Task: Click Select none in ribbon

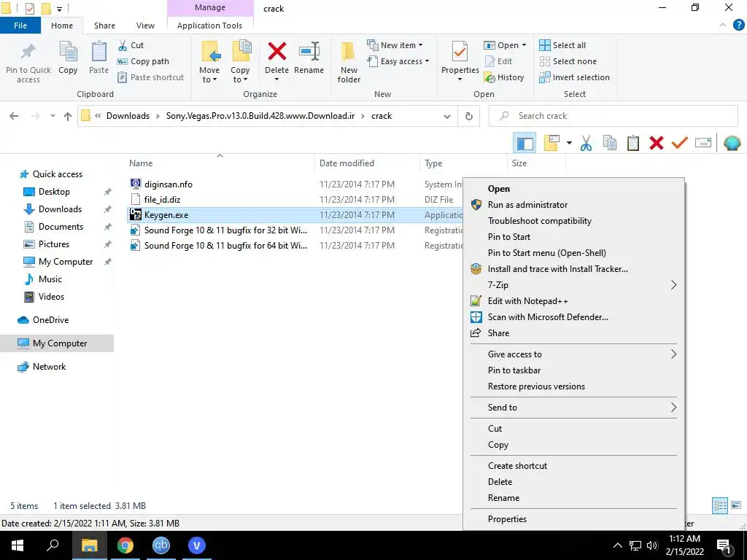Action: click(x=568, y=61)
